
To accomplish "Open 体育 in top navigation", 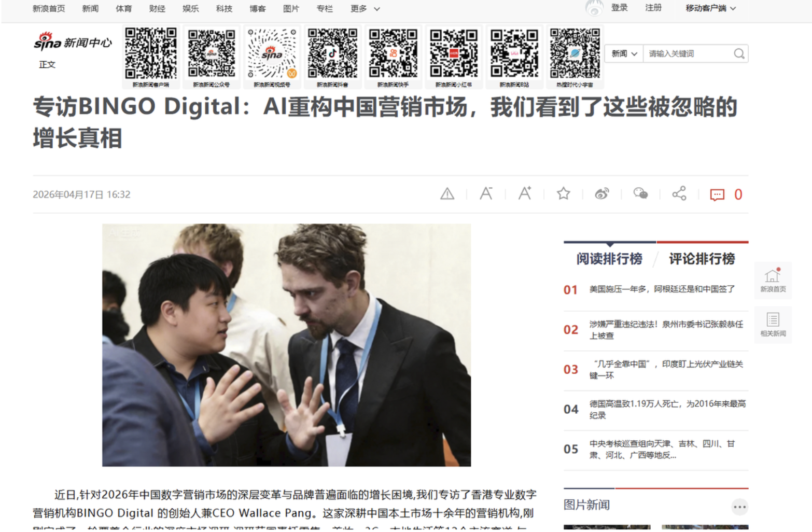I will click(x=123, y=9).
